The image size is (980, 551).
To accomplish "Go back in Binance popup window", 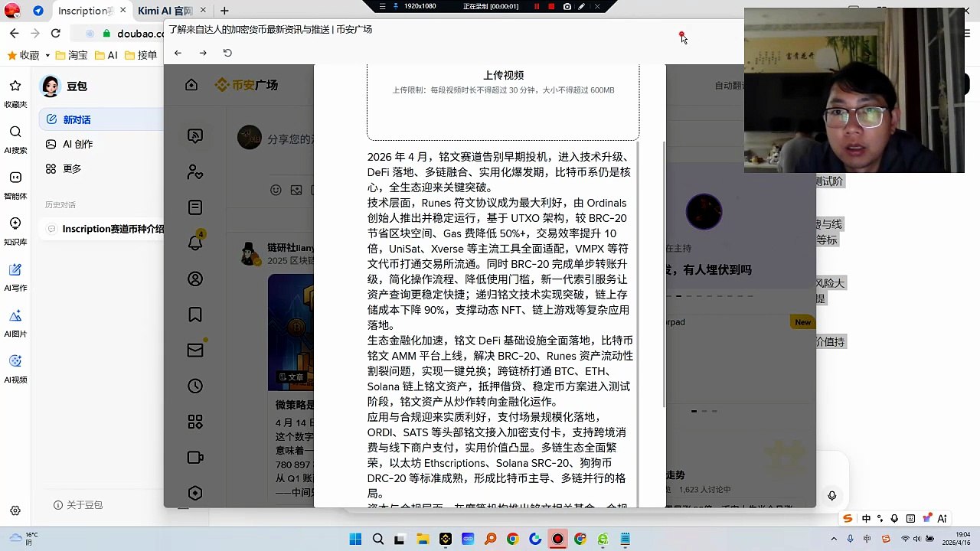I will pos(178,53).
